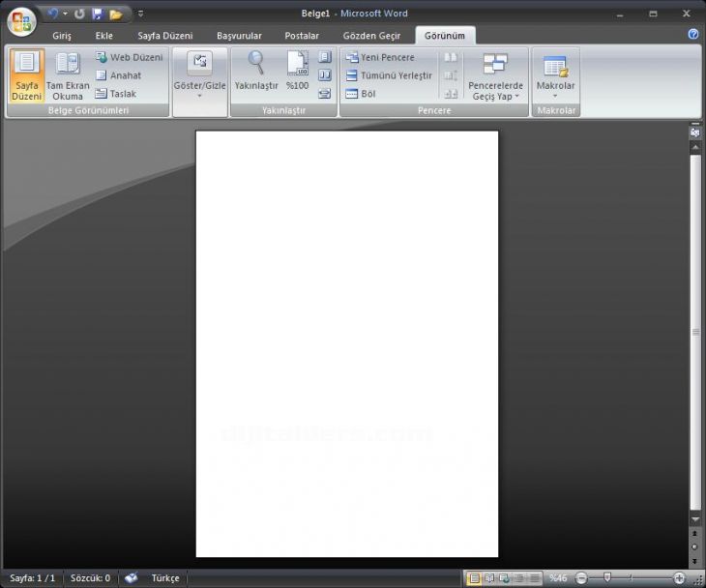Viewport: 706px width, 588px height.
Task: Go to the Postalar tab
Action: (302, 36)
